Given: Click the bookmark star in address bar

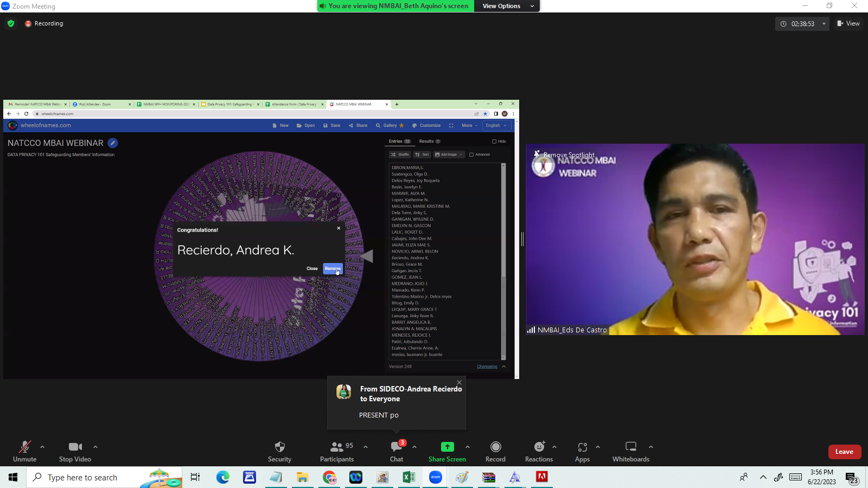Looking at the screenshot, I should tap(485, 114).
